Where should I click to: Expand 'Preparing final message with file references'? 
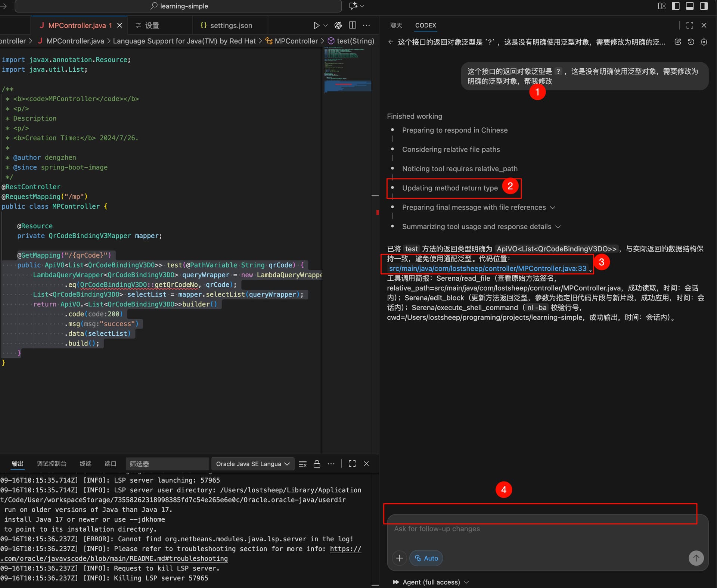tap(478, 207)
